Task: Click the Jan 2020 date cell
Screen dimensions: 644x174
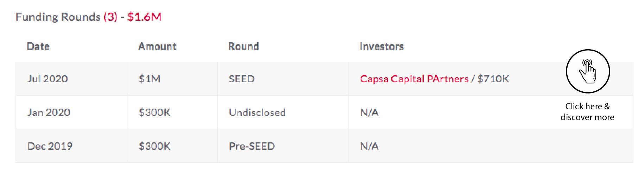Action: [x=49, y=112]
